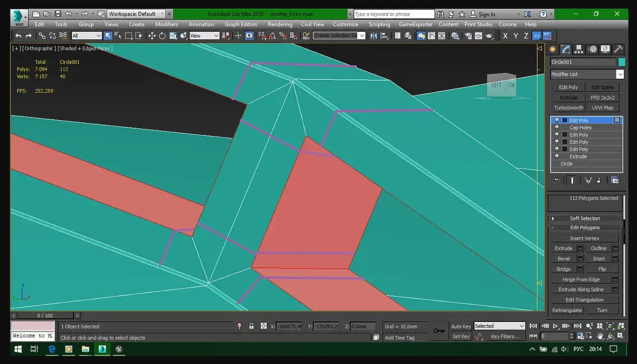Toggle the Auto Key button

click(x=460, y=326)
